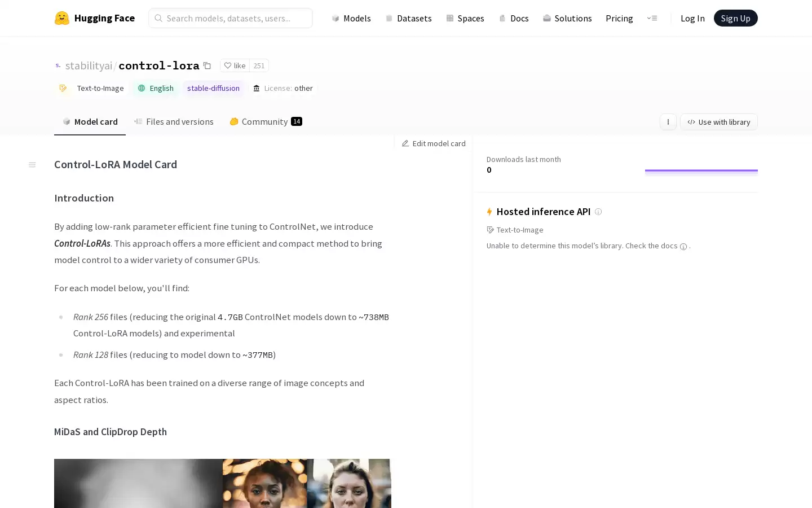
Task: Open the Datasets section
Action: (x=408, y=18)
